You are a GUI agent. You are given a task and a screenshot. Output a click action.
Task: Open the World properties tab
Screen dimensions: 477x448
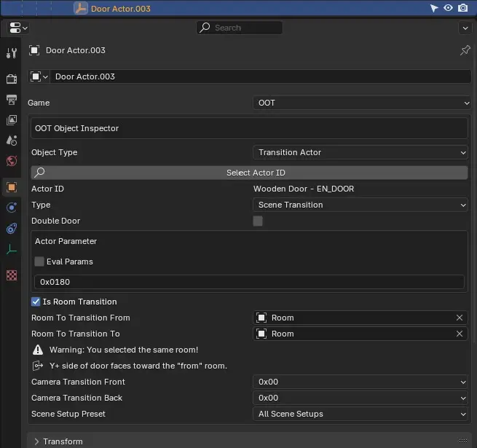11,161
